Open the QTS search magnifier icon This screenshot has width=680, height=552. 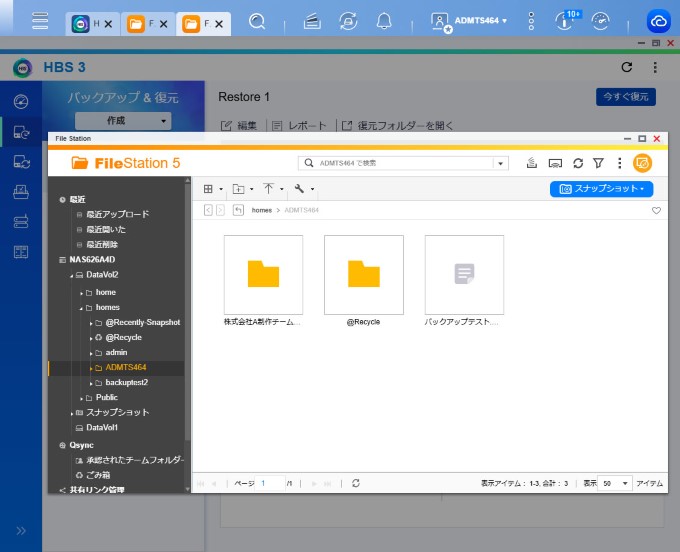point(257,21)
